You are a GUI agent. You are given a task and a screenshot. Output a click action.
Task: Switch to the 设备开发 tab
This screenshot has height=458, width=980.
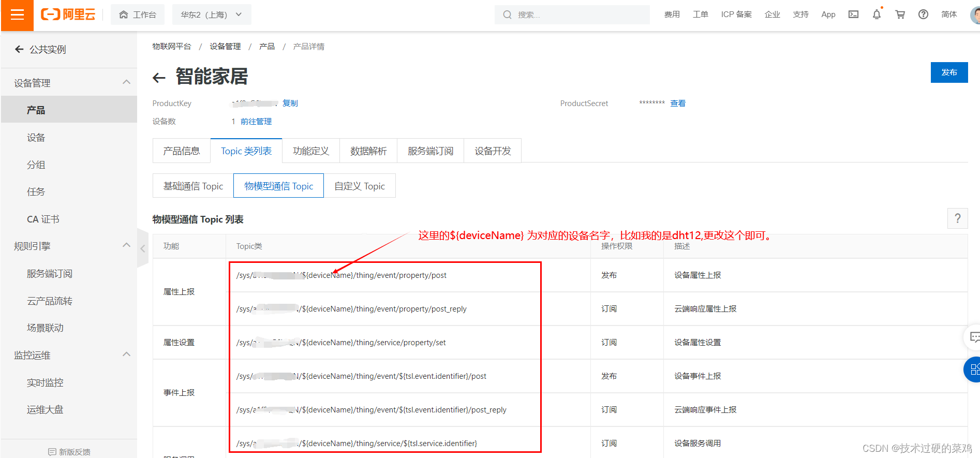tap(493, 151)
